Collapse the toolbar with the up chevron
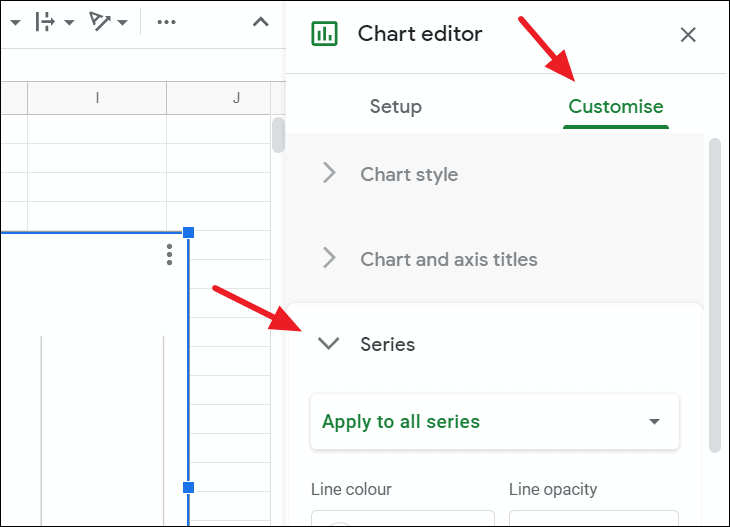 tap(261, 22)
